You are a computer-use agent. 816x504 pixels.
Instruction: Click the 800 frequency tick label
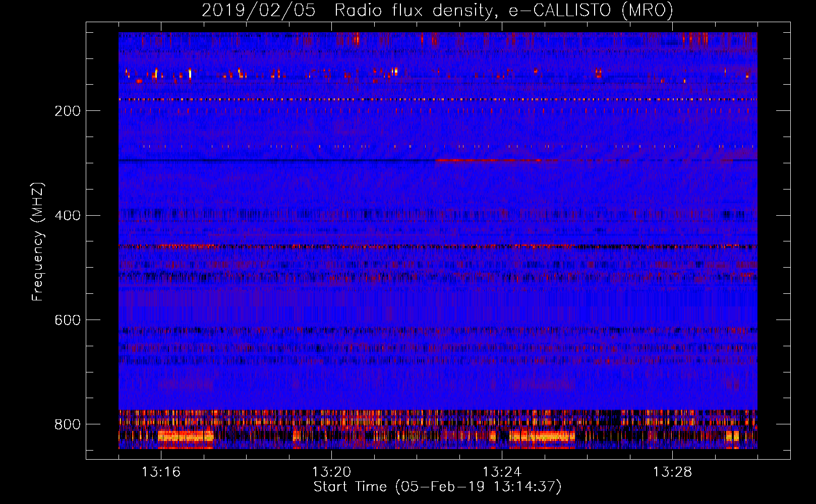point(67,424)
